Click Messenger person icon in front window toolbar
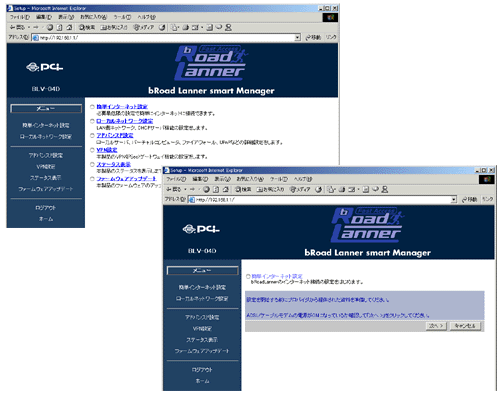 click(385, 189)
